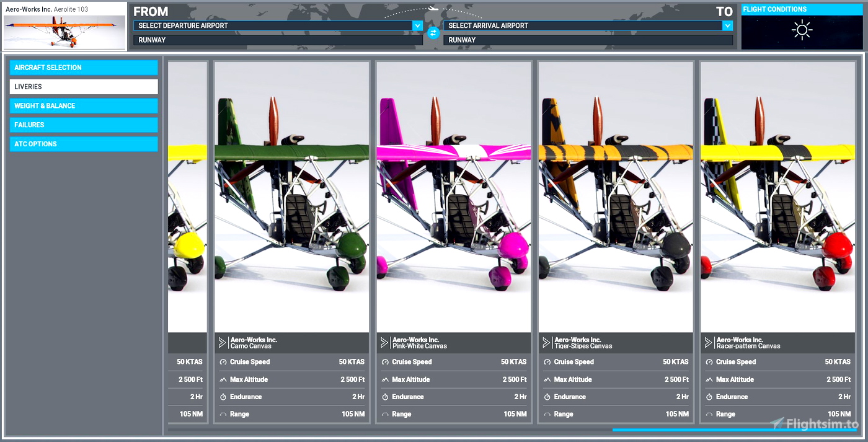Click the 50 KTAS value on Camo Canvas card

[352, 362]
